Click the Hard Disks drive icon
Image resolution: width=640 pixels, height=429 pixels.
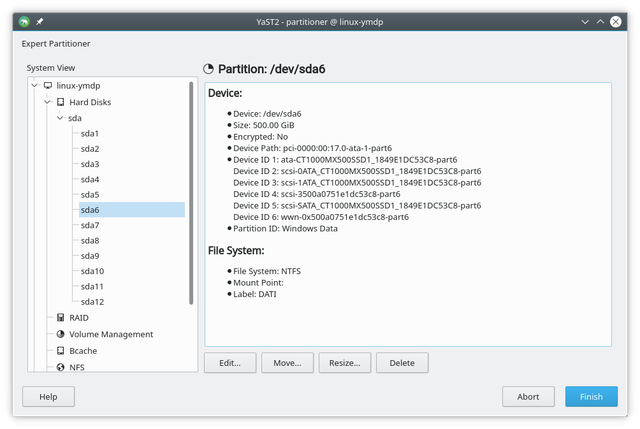[60, 102]
